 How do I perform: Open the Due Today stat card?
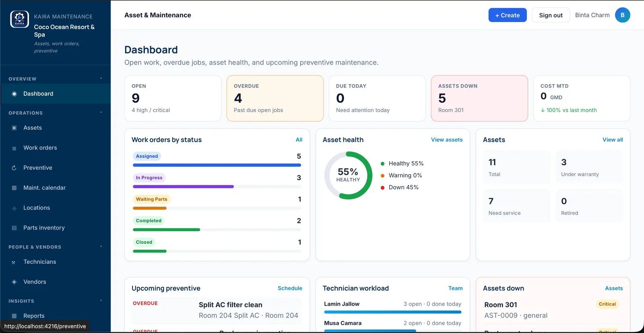[x=377, y=99]
